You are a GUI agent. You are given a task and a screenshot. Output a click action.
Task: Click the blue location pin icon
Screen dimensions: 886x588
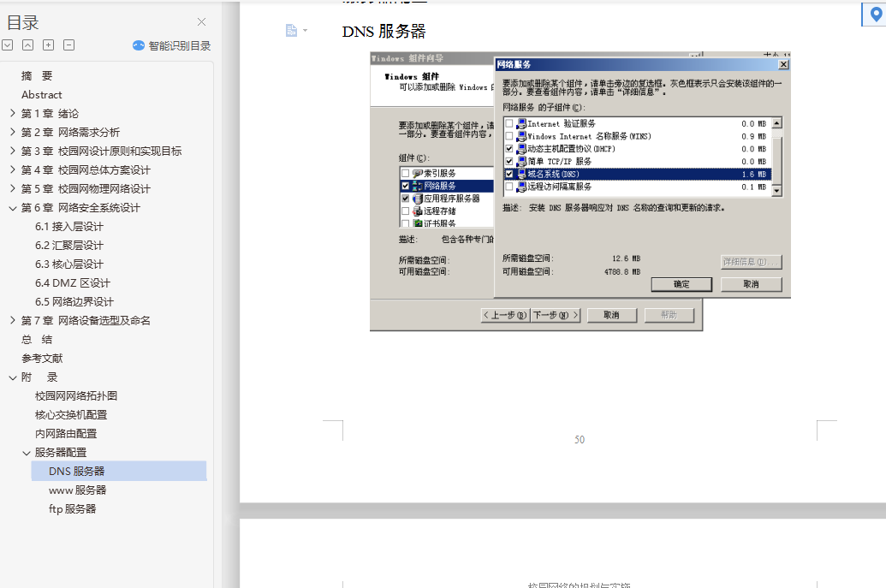pos(875,15)
